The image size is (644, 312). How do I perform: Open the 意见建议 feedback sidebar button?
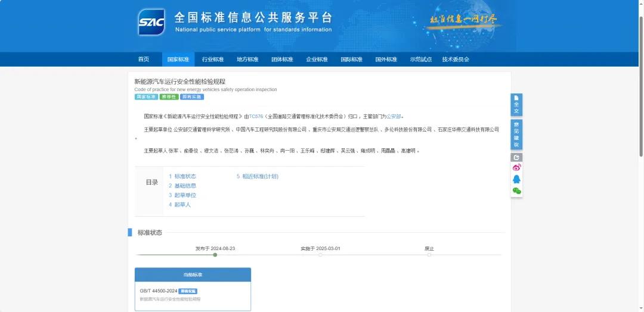516,135
